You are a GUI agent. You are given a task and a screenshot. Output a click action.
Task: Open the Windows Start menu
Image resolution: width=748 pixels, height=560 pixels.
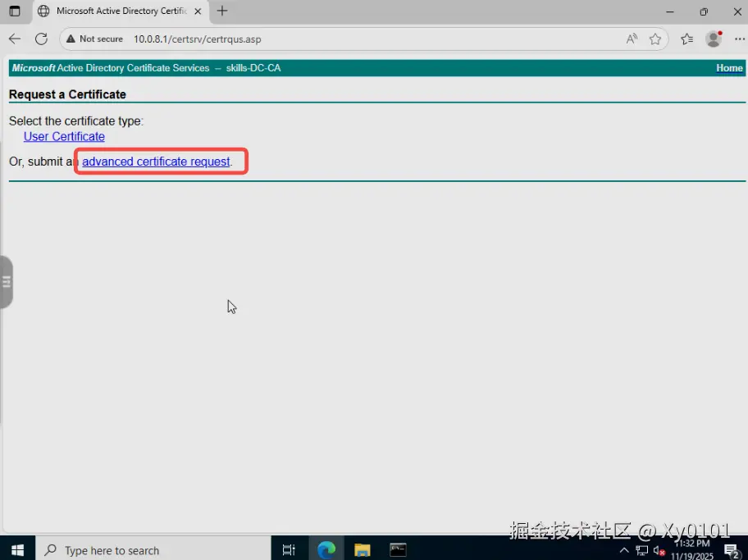click(x=18, y=550)
